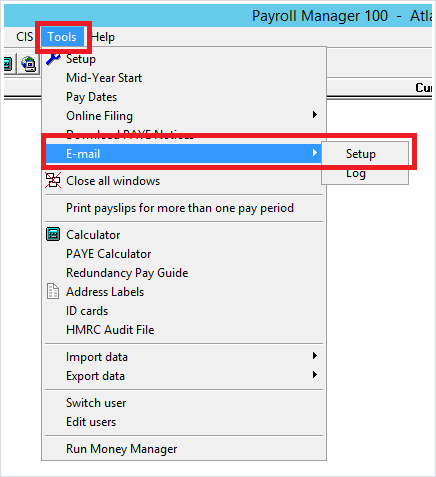Choose Log in the E-mail submenu
436x477 pixels.
(356, 173)
